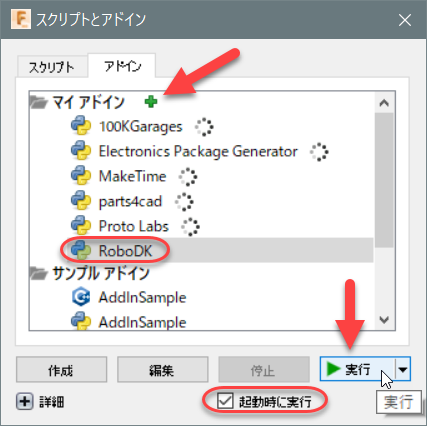The width and height of the screenshot is (427, 426).
Task: Click the Python icon beside 100KGarages
Action: pyautogui.click(x=81, y=126)
